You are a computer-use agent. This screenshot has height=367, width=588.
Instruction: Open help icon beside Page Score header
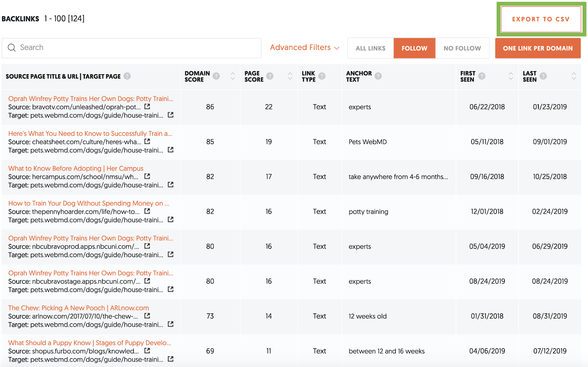270,76
